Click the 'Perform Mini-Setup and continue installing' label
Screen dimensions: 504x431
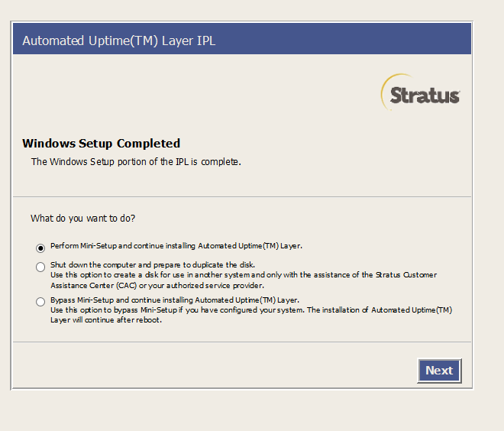(x=176, y=246)
